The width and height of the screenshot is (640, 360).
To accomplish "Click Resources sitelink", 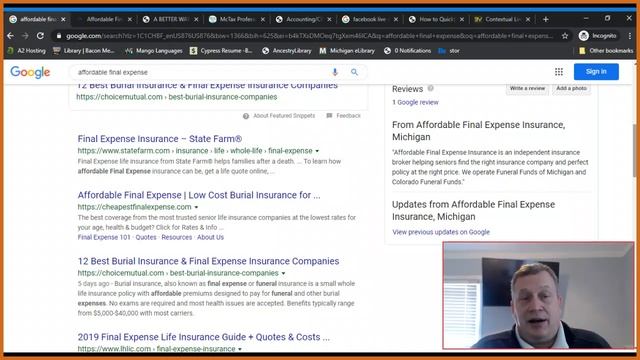I will point(176,237).
